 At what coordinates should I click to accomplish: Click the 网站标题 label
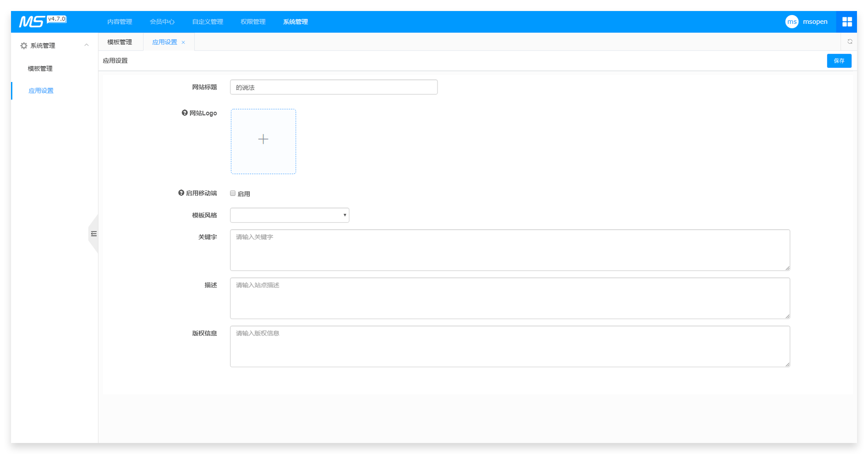coord(204,87)
